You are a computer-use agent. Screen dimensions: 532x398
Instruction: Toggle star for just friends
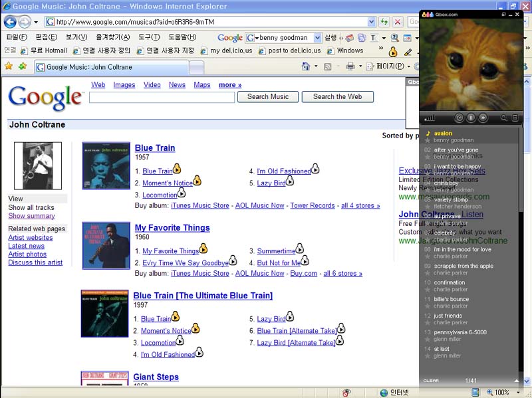(x=428, y=323)
